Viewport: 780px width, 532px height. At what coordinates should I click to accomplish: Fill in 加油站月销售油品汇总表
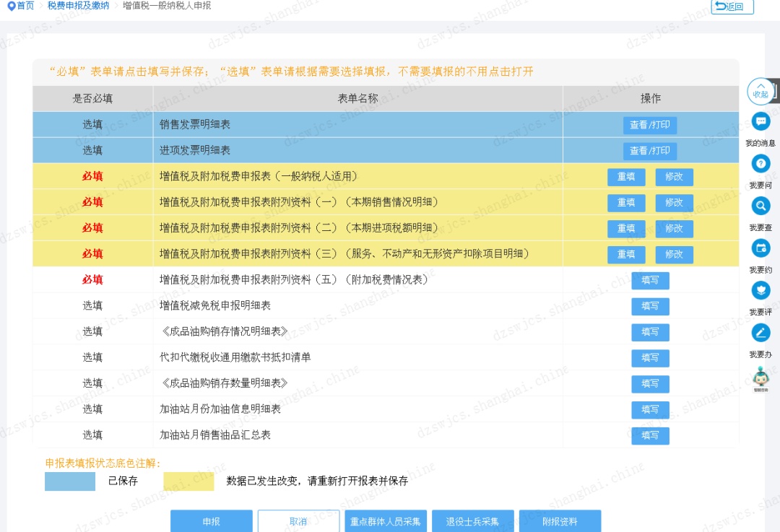pyautogui.click(x=650, y=435)
